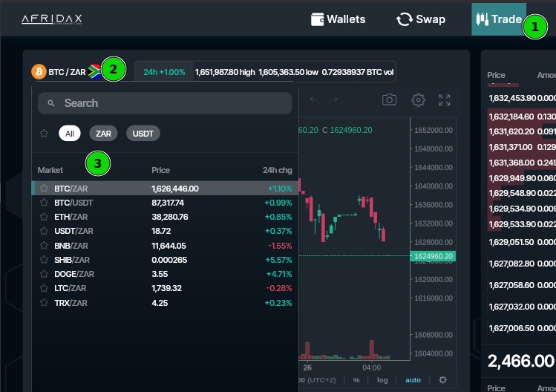Favorite the SHIB/ZAR market star
The width and height of the screenshot is (556, 392).
click(x=44, y=260)
